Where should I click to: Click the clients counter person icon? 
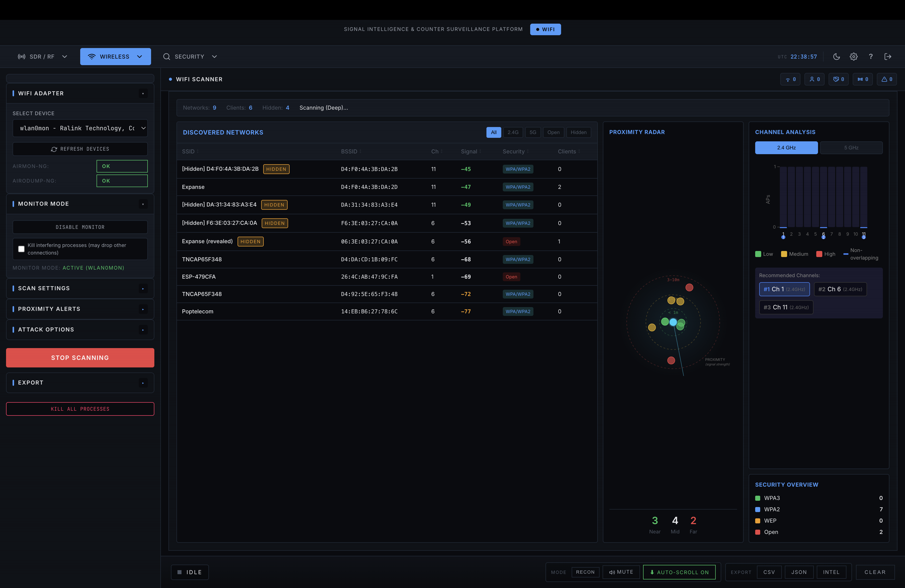(x=814, y=79)
